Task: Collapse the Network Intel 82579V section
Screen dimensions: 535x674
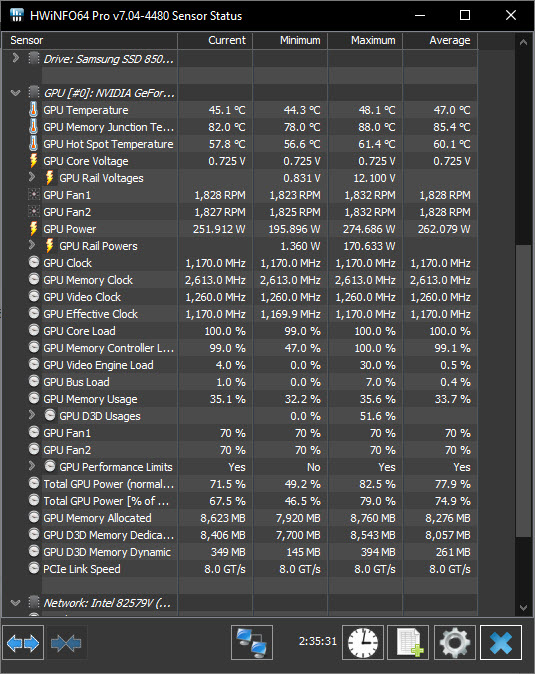Action: click(x=15, y=603)
